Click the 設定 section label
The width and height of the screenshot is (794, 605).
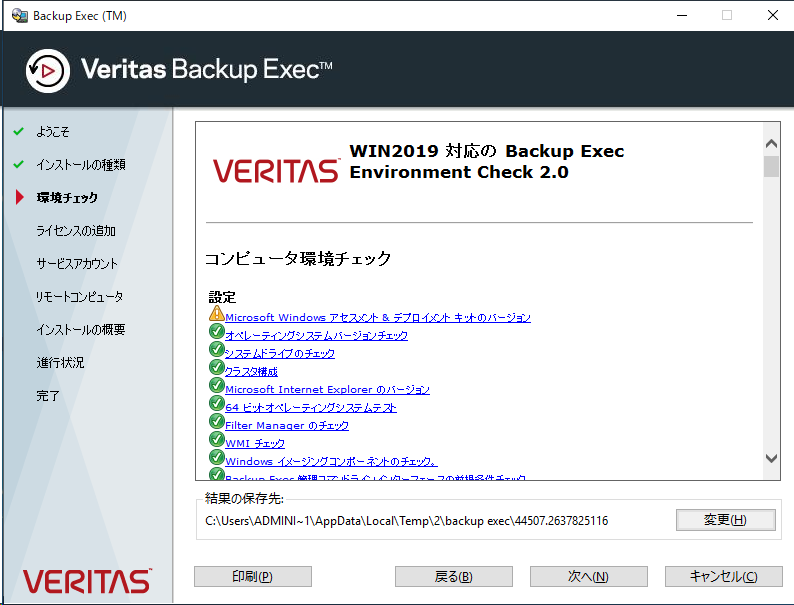click(x=222, y=297)
